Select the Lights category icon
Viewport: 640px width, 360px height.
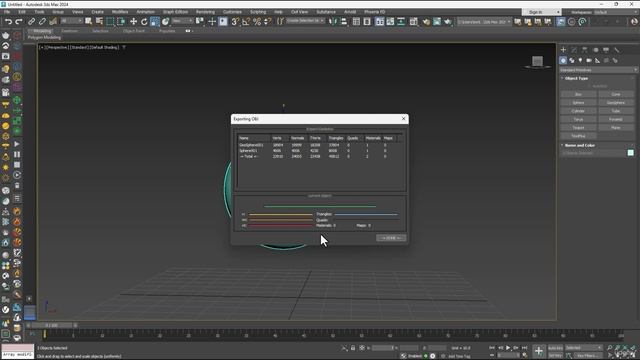[x=580, y=60]
